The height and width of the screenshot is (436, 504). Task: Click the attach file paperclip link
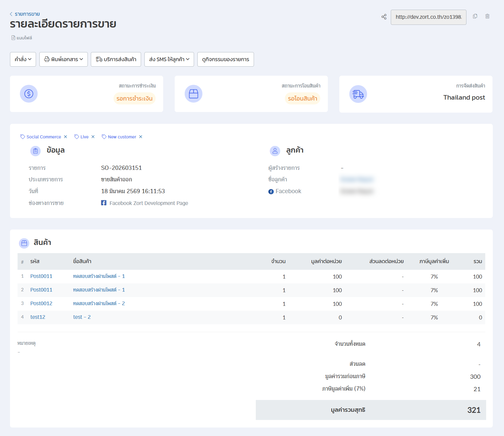point(22,38)
